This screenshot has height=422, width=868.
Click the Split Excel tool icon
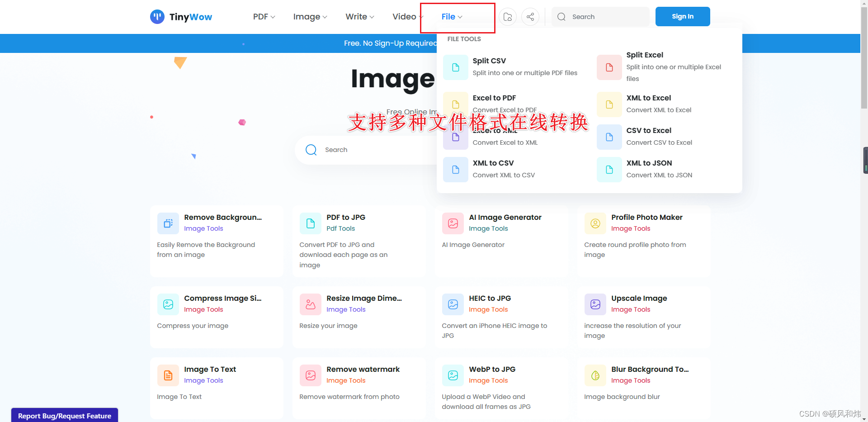(609, 67)
